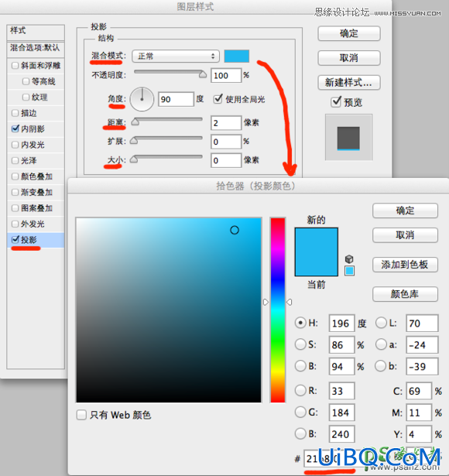Click 确定 in the color picker
Screen dimensions: 449x476
coord(405,211)
